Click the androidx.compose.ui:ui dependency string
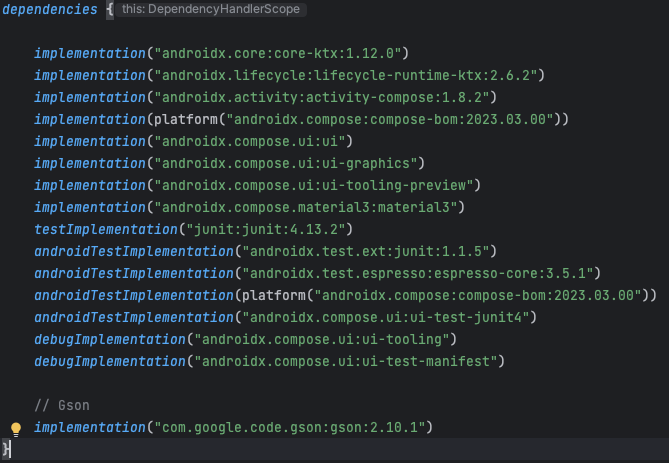 click(x=249, y=142)
